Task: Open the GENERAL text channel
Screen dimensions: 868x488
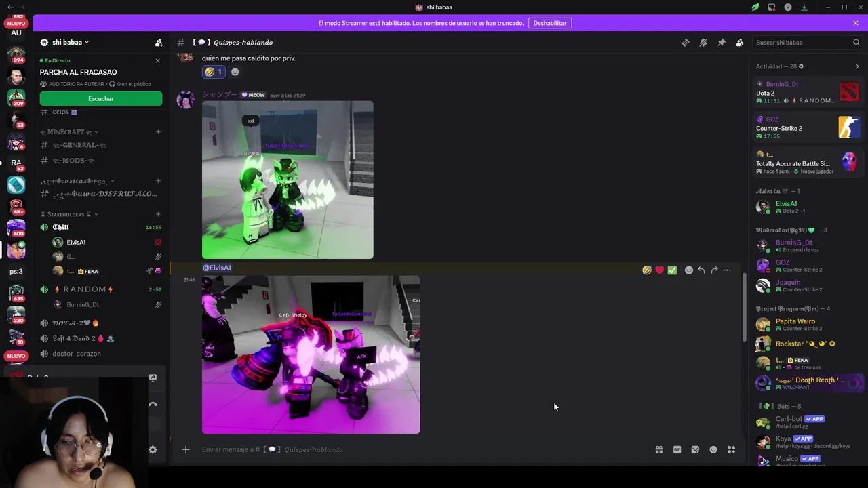Action: click(101, 145)
